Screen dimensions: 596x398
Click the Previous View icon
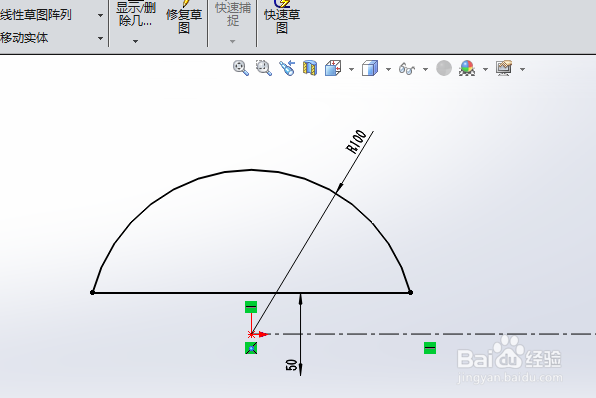[x=287, y=68]
